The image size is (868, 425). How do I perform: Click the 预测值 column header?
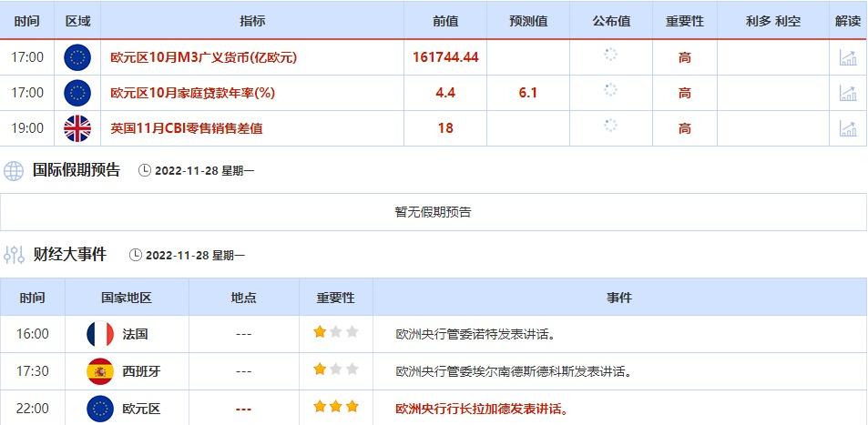[x=528, y=21]
